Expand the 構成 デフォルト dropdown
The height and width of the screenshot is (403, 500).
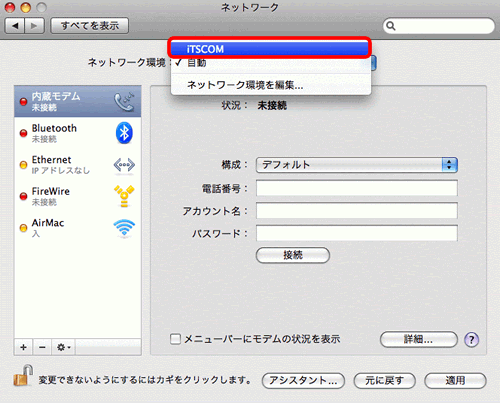[356, 165]
